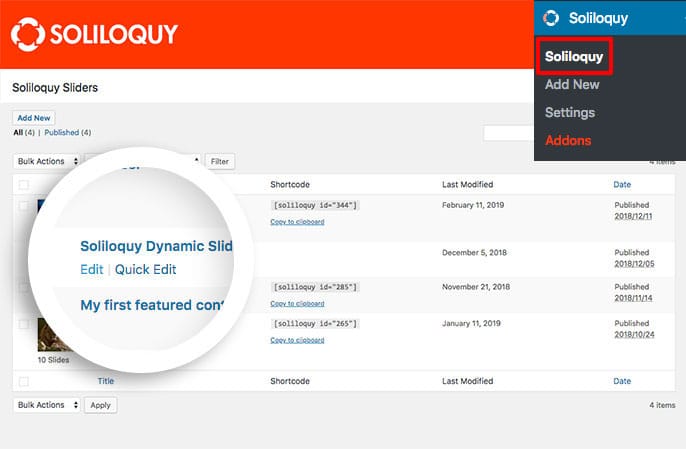Image resolution: width=686 pixels, height=449 pixels.
Task: Click Edit under Soliloquy Dynamic Slider
Action: pos(91,269)
